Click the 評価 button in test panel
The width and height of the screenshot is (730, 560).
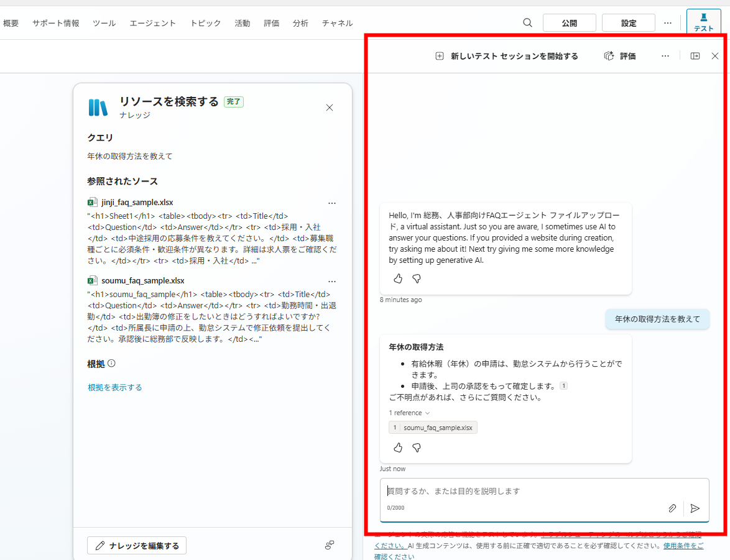(620, 56)
